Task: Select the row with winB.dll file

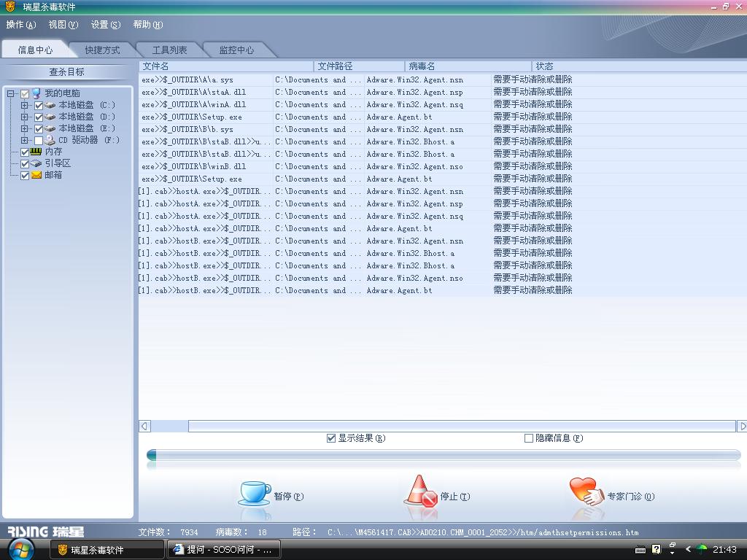Action: click(x=443, y=167)
